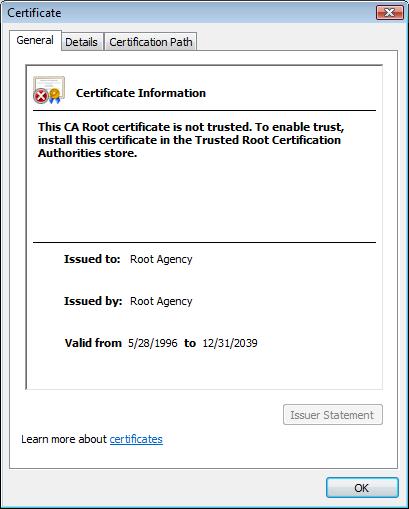The height and width of the screenshot is (509, 409).
Task: Select the General tab
Action: click(35, 40)
